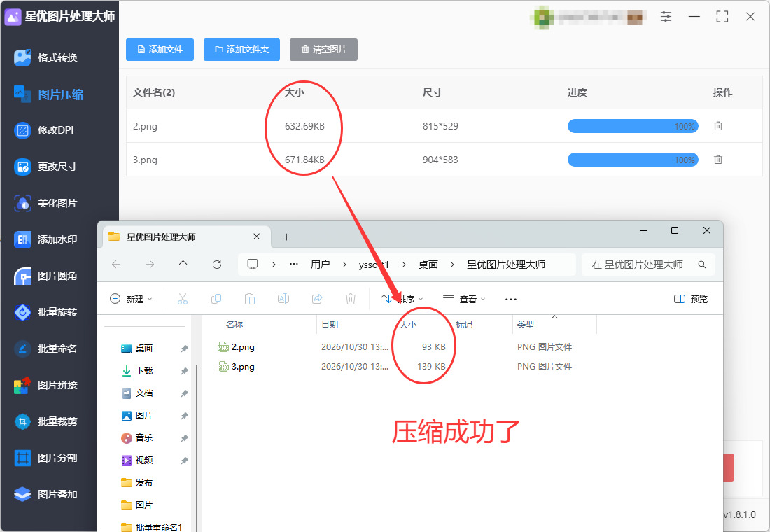Click the Explorer refresh icon
Image resolution: width=770 pixels, height=532 pixels.
(x=216, y=265)
